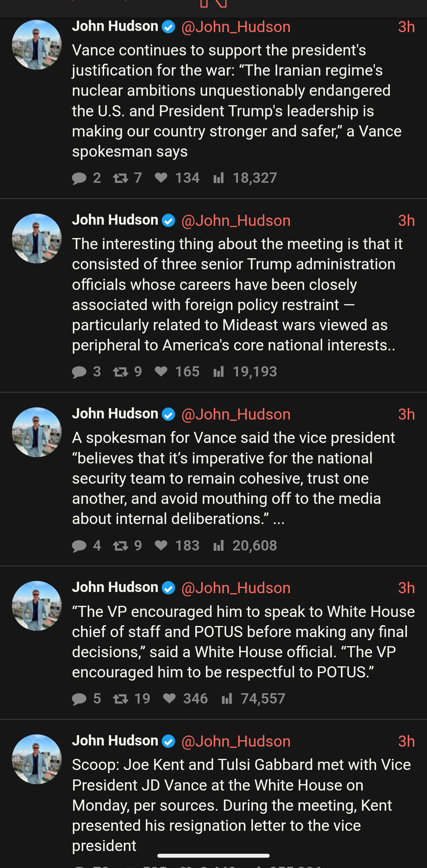Retweet the post about Iranian regime's nuclear ambitions

121,178
